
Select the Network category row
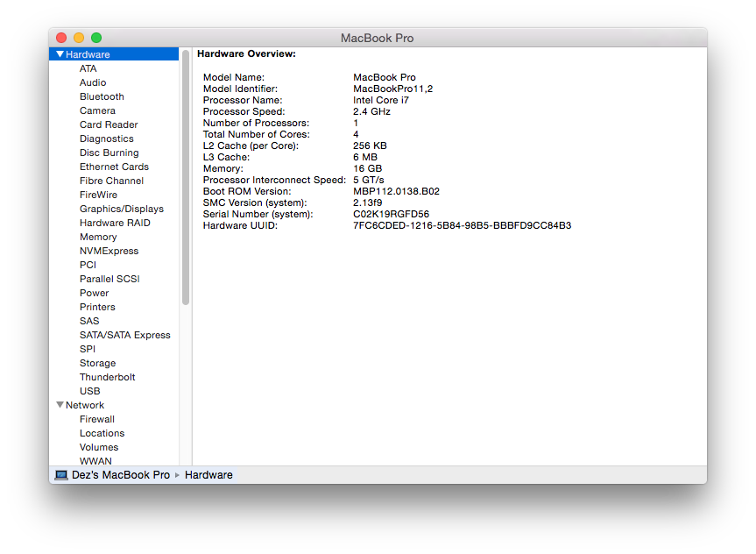114,405
